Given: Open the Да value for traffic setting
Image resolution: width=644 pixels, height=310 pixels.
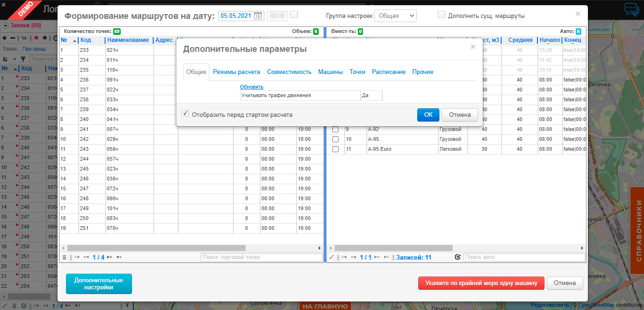Looking at the screenshot, I should 371,95.
